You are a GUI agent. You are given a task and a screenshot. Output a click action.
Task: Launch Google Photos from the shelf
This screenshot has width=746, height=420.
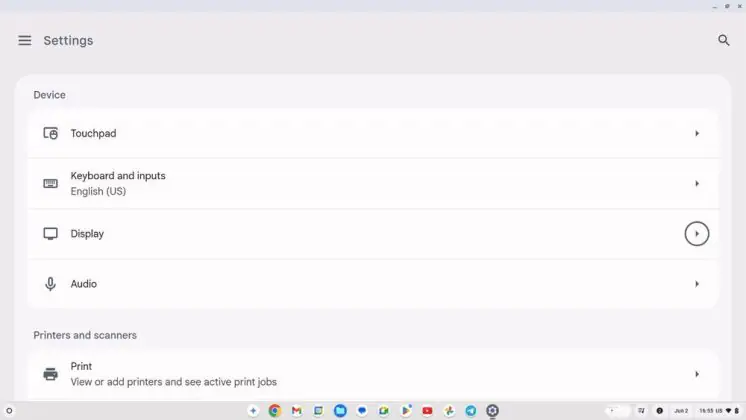tap(449, 410)
